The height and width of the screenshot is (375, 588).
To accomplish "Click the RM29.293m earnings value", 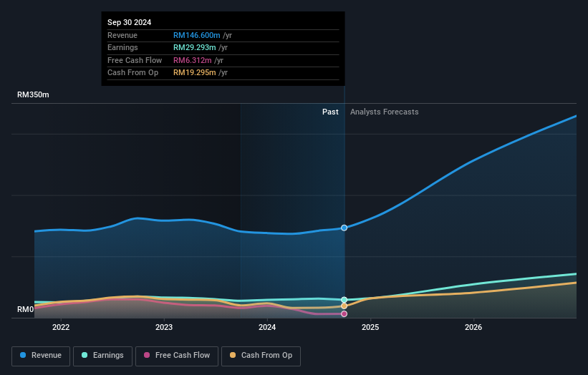I will pyautogui.click(x=194, y=47).
